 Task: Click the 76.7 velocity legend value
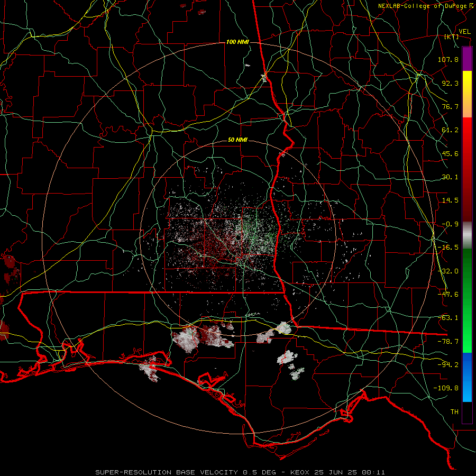450,106
